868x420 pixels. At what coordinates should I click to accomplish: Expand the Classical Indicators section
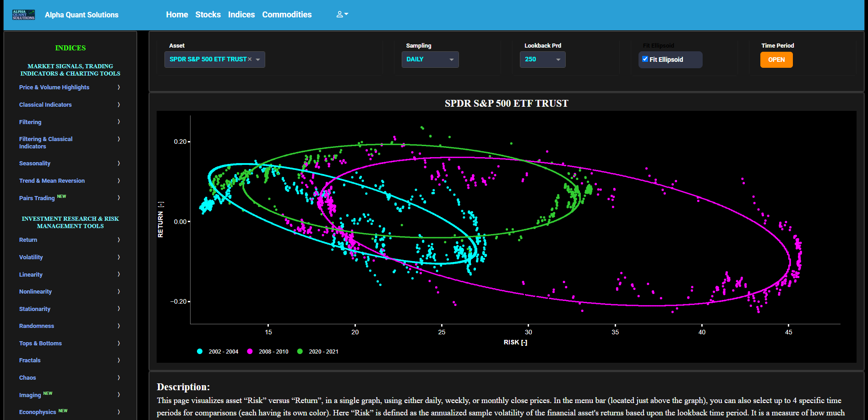coord(70,105)
